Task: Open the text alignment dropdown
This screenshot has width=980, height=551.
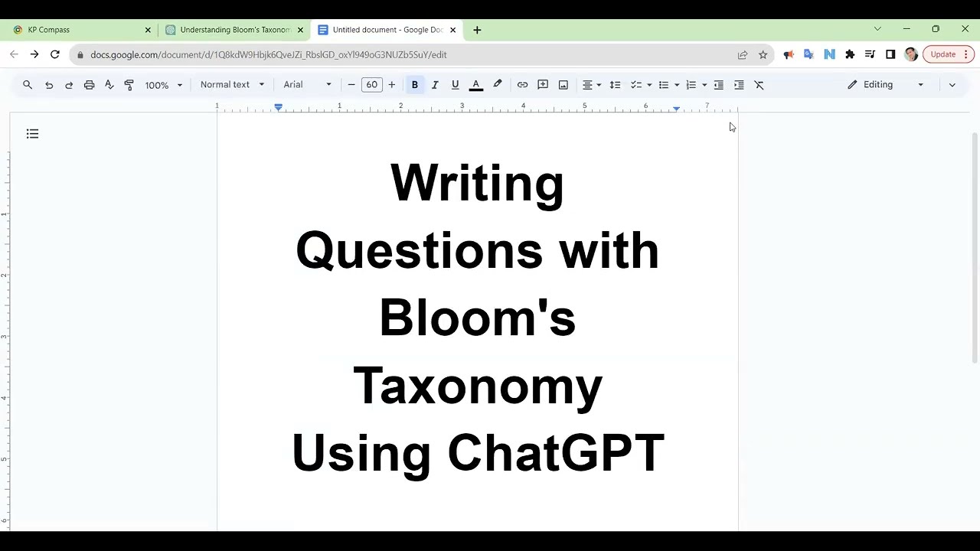Action: coord(592,85)
